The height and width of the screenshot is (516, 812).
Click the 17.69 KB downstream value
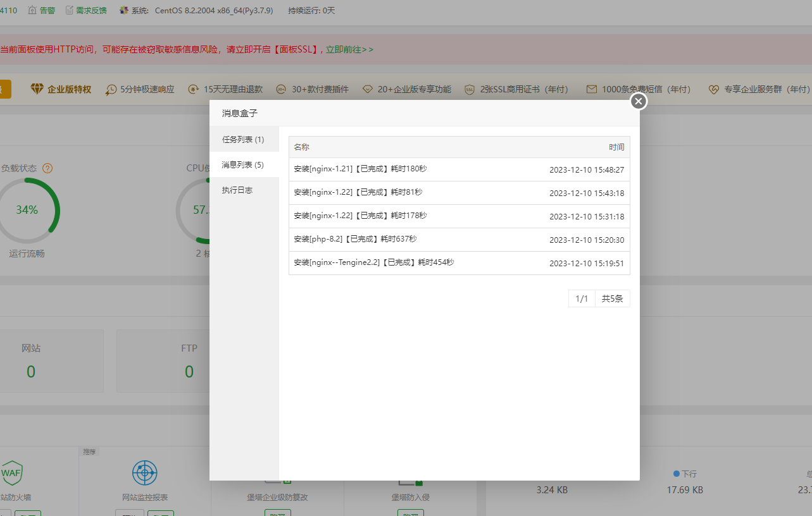(x=685, y=490)
